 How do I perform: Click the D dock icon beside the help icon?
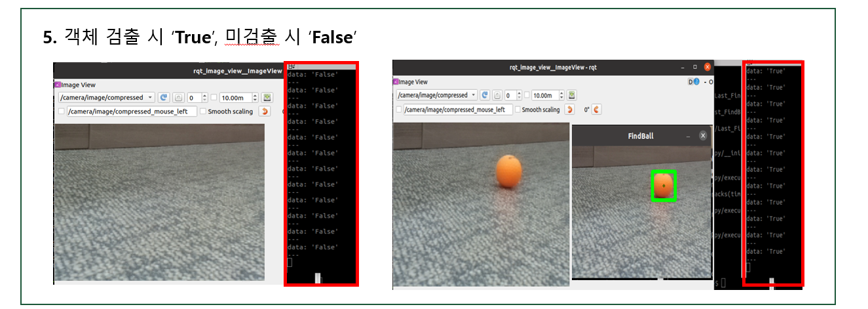coord(689,82)
